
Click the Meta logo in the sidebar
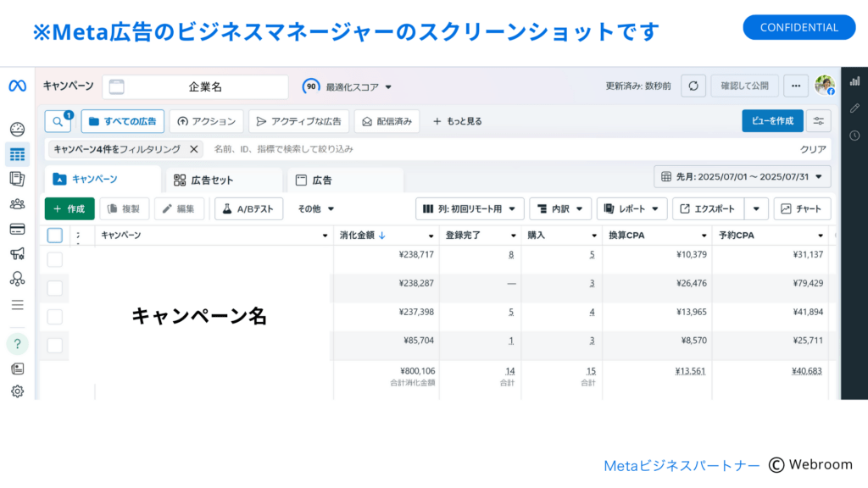[x=16, y=85]
